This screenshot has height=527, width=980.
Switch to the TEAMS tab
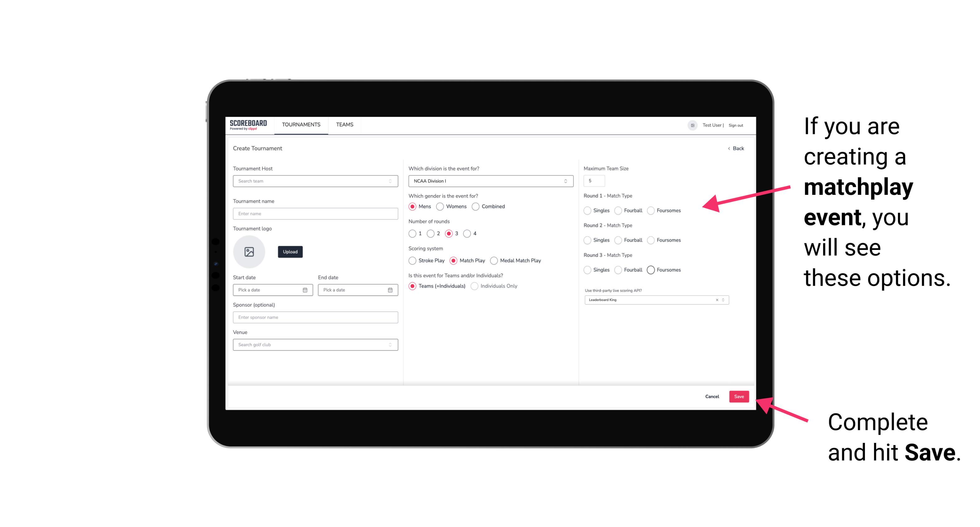pos(345,125)
